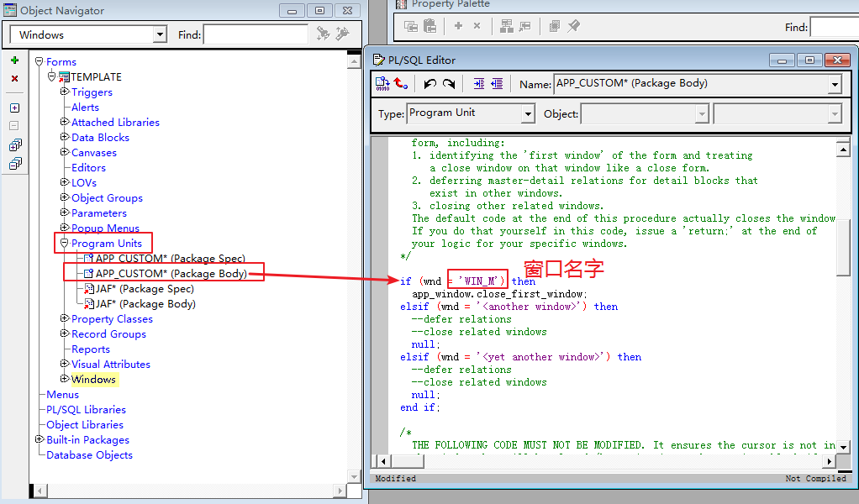This screenshot has width=859, height=504.
Task: Select Object Libraries in the tree
Action: tap(85, 425)
